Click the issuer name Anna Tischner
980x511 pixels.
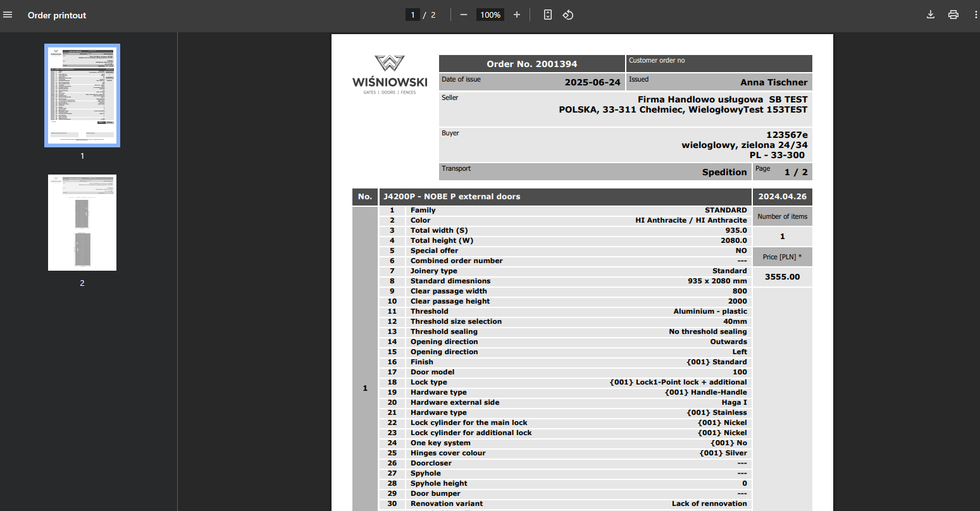[774, 82]
